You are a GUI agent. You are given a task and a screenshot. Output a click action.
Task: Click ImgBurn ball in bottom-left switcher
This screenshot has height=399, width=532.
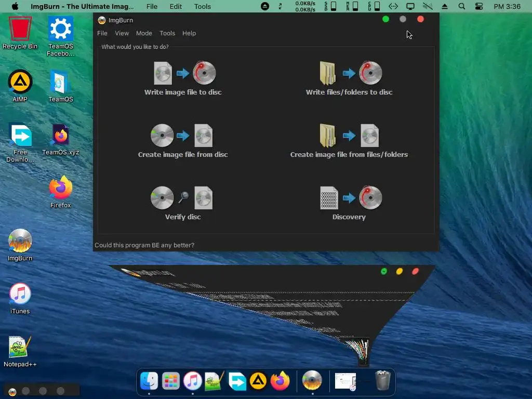click(x=12, y=392)
